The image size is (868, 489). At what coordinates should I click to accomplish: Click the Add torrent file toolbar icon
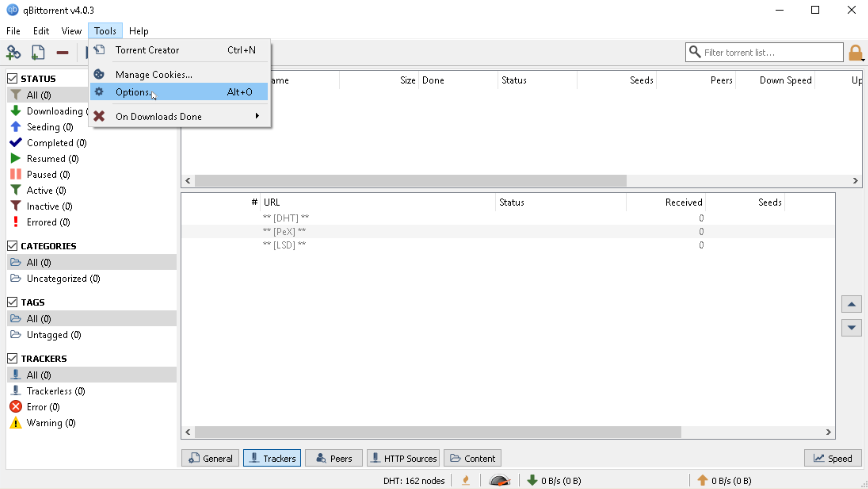38,53
